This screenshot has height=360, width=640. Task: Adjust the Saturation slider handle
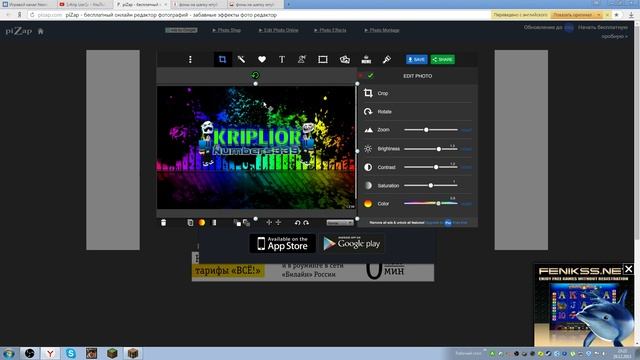[431, 185]
